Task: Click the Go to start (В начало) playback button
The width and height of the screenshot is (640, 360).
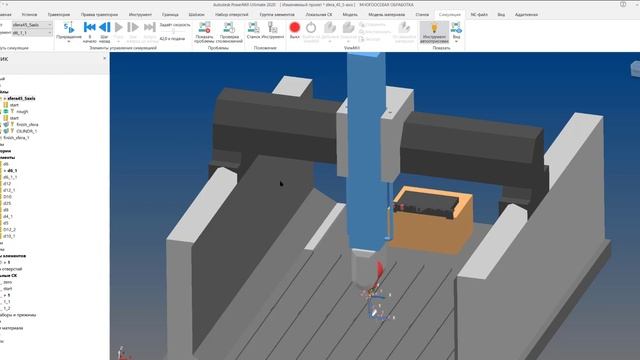Action: point(89,32)
